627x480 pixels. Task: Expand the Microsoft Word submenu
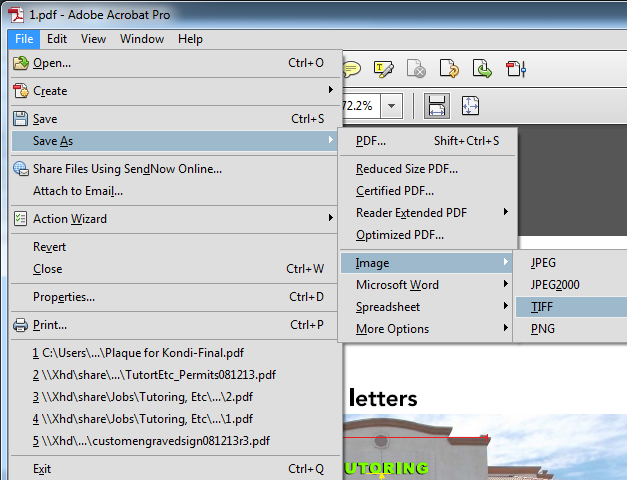506,284
